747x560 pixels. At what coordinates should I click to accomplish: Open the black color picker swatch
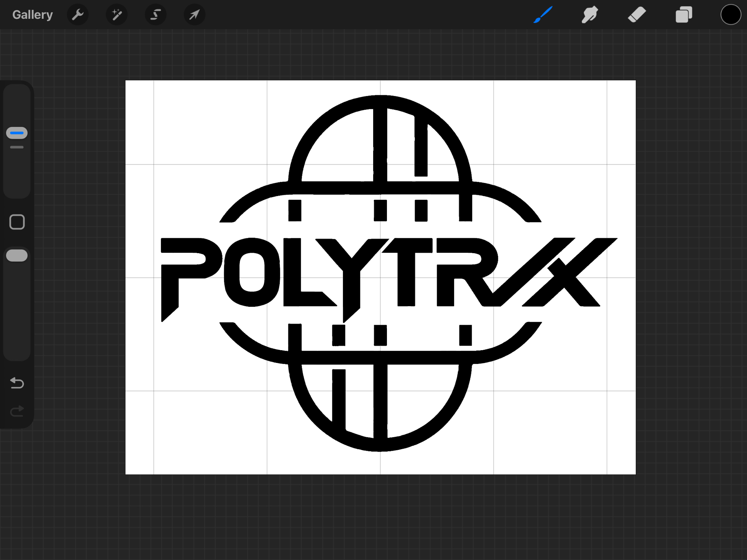(x=731, y=15)
